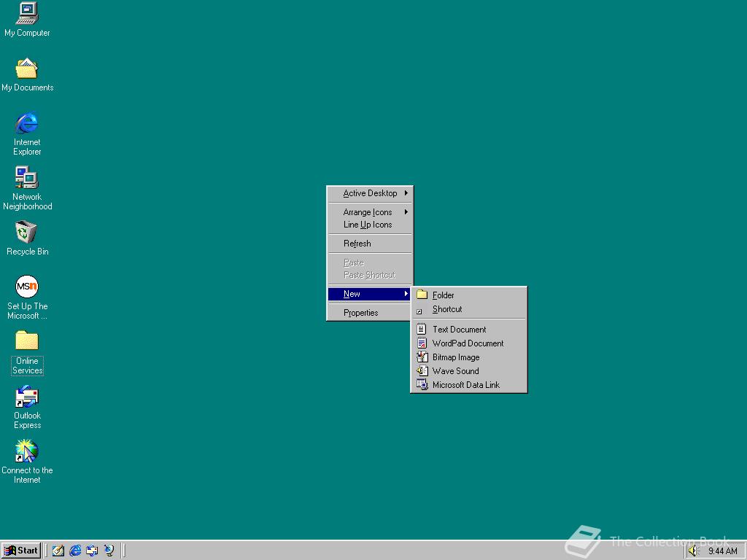Click the taskbar grip after quick launch

click(x=123, y=551)
